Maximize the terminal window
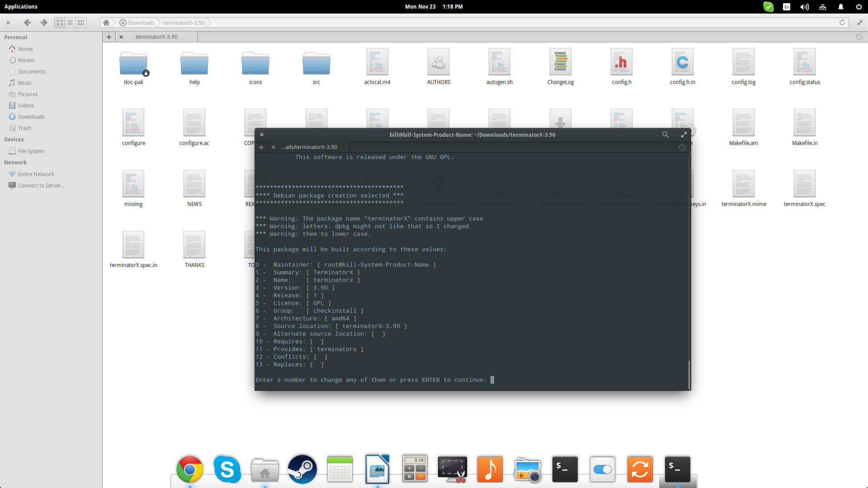The width and height of the screenshot is (868, 488). [x=684, y=135]
